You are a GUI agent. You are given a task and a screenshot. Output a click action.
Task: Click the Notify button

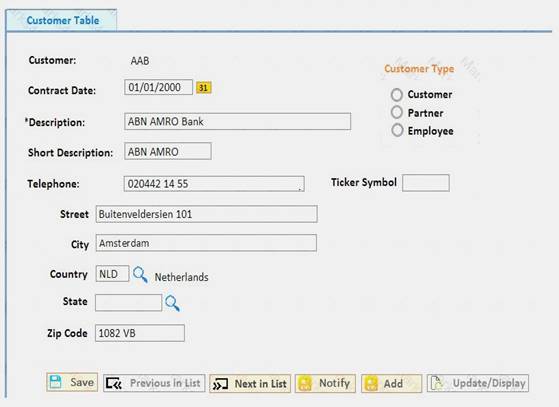[x=325, y=383]
